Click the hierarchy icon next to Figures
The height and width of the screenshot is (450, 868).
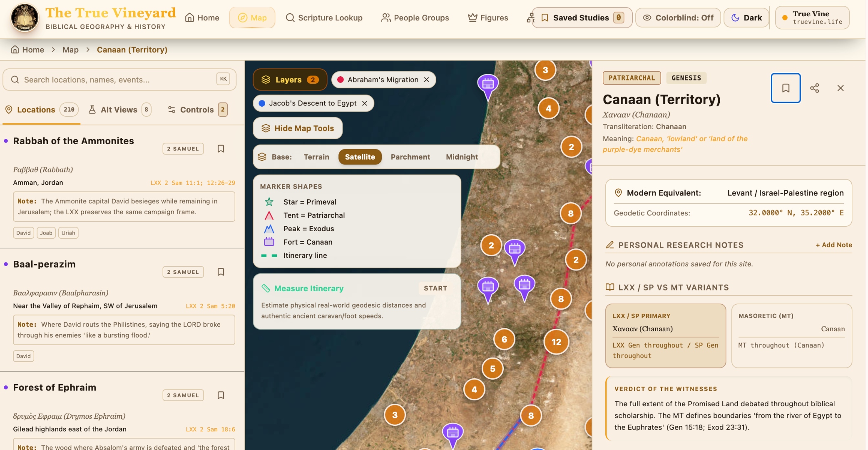click(x=530, y=18)
